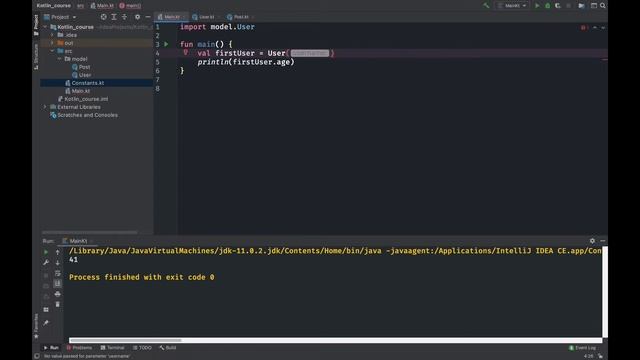This screenshot has width=640, height=360.
Task: Click the layout icon in the Run panel
Action: (x=46, y=310)
